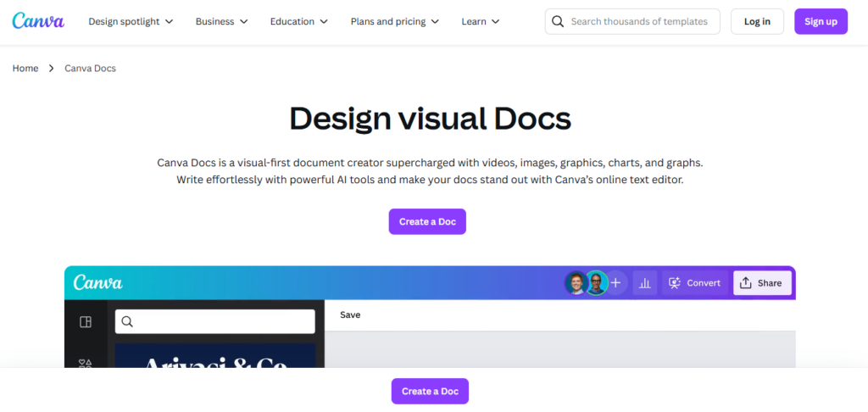Click the Log in button
Image resolution: width=868 pixels, height=412 pixels.
pyautogui.click(x=757, y=21)
